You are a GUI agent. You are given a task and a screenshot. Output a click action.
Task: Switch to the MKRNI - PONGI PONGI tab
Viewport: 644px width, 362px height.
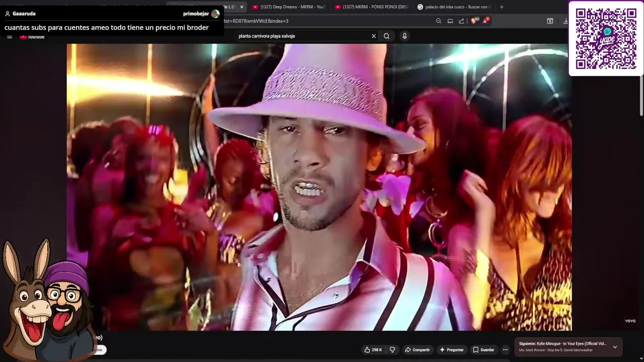tap(371, 7)
